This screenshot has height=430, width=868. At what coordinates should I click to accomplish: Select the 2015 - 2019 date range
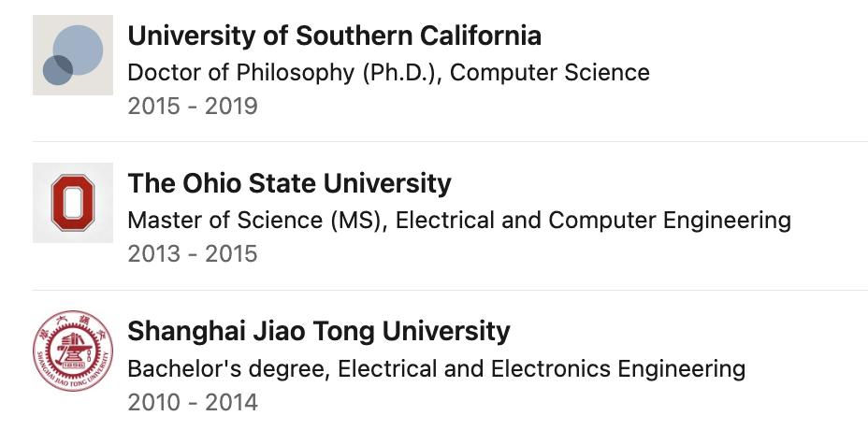193,107
